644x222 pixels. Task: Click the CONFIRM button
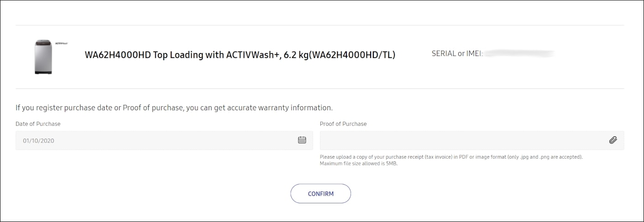[320, 194]
